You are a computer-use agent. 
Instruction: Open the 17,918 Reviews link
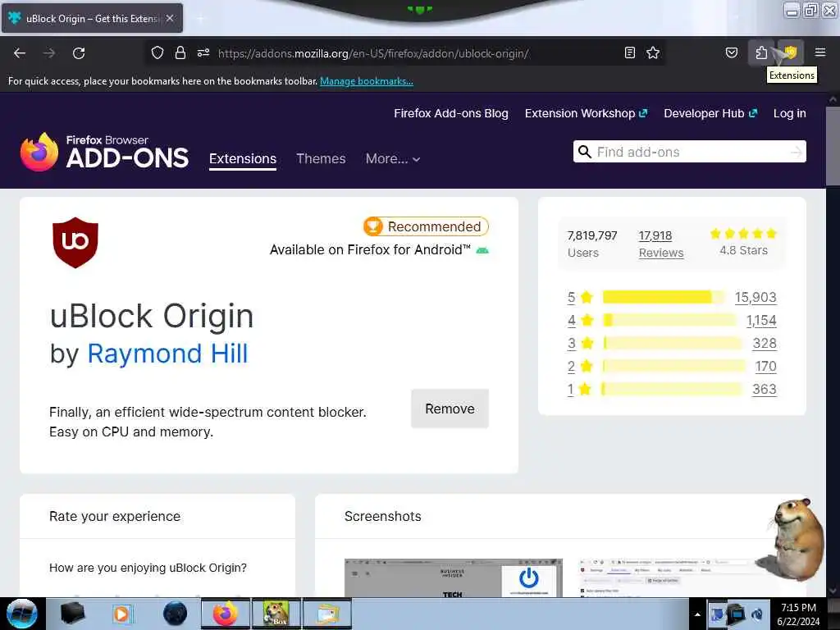point(661,244)
